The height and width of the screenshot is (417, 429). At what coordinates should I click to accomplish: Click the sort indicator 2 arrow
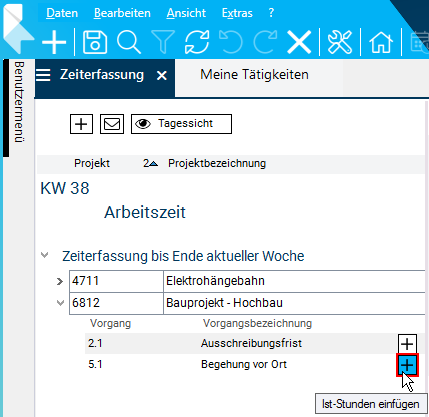pos(150,163)
